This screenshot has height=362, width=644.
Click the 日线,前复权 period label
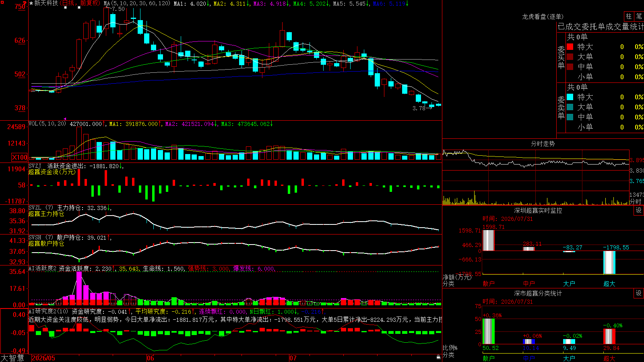click(80, 3)
